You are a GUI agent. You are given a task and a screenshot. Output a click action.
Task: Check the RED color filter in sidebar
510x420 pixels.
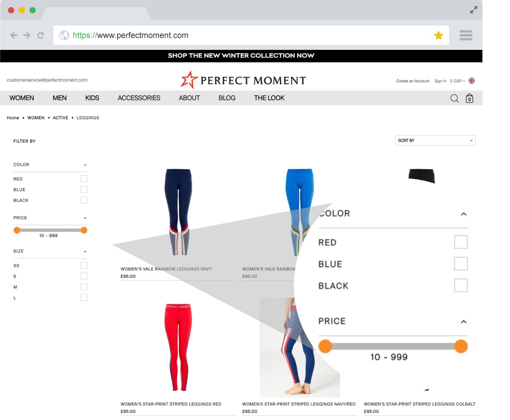pos(84,179)
